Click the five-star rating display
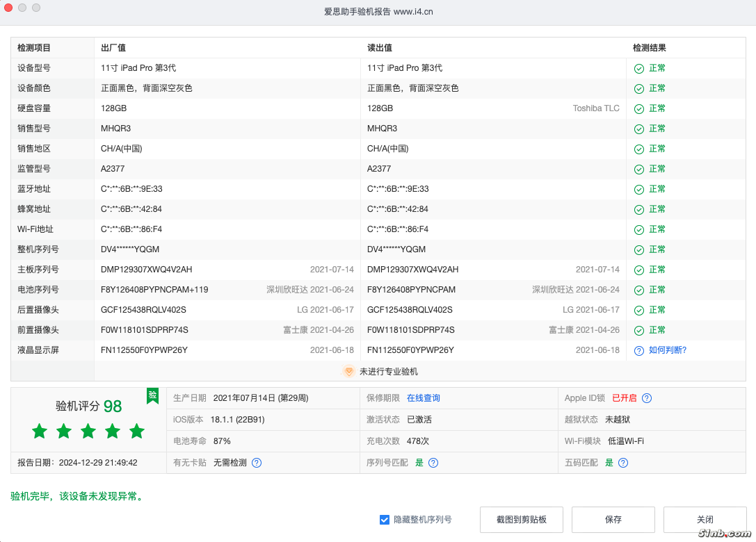Viewport: 756px width, 542px height. 88,432
